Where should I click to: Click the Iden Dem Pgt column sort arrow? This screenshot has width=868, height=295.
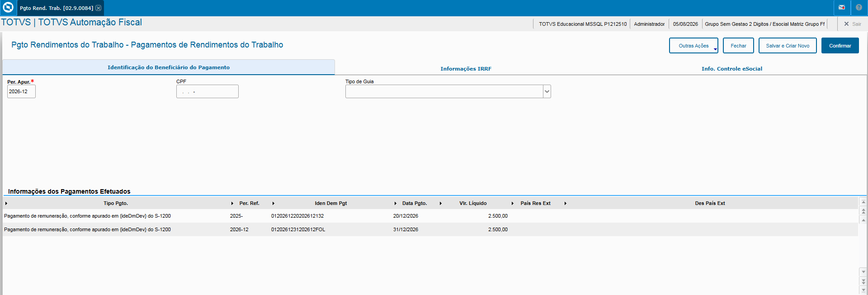coord(274,204)
